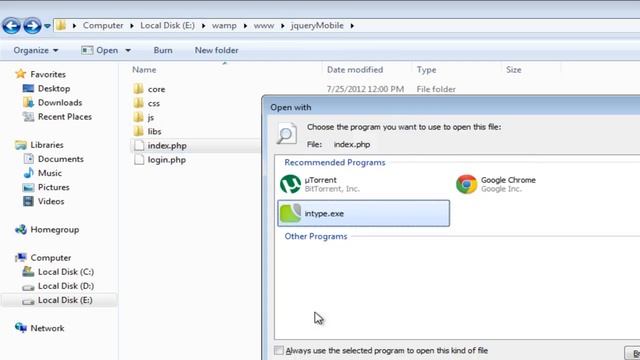The height and width of the screenshot is (360, 640).
Task: Select jqueryMobile in the address breadcrumb
Action: [x=317, y=25]
